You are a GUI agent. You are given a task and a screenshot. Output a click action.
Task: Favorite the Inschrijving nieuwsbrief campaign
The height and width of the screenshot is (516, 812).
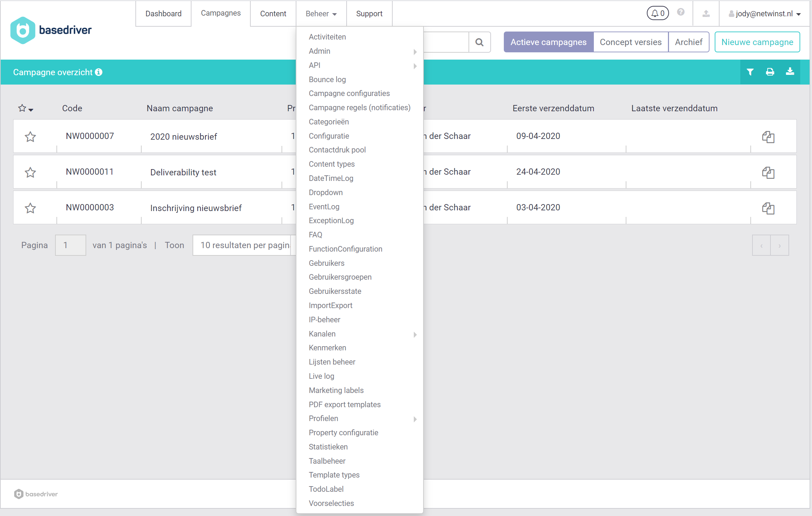(30, 208)
